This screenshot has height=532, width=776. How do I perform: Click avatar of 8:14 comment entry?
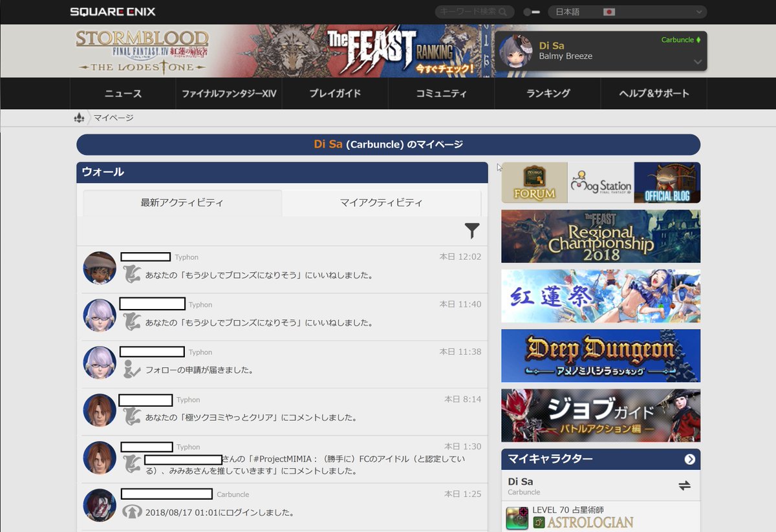100,410
